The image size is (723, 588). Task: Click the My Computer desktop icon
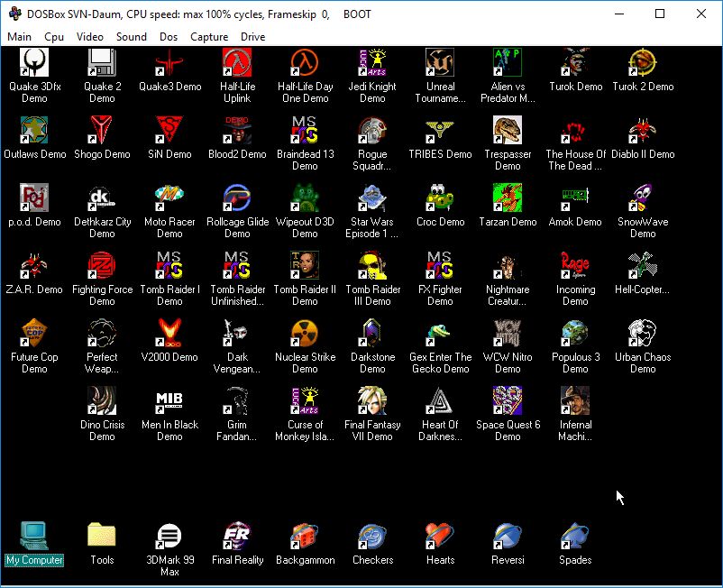coord(34,537)
